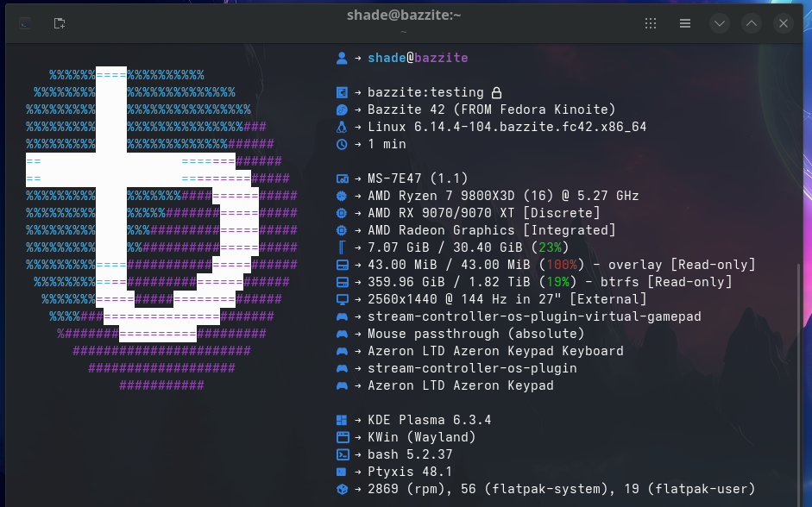812x507 pixels.
Task: Open a new tab with the plus-tab icon
Action: (x=60, y=23)
